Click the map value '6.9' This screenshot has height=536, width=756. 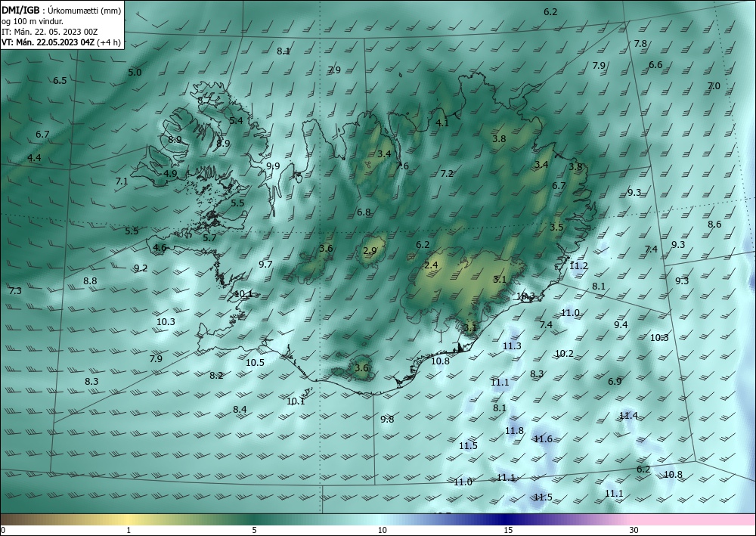615,381
